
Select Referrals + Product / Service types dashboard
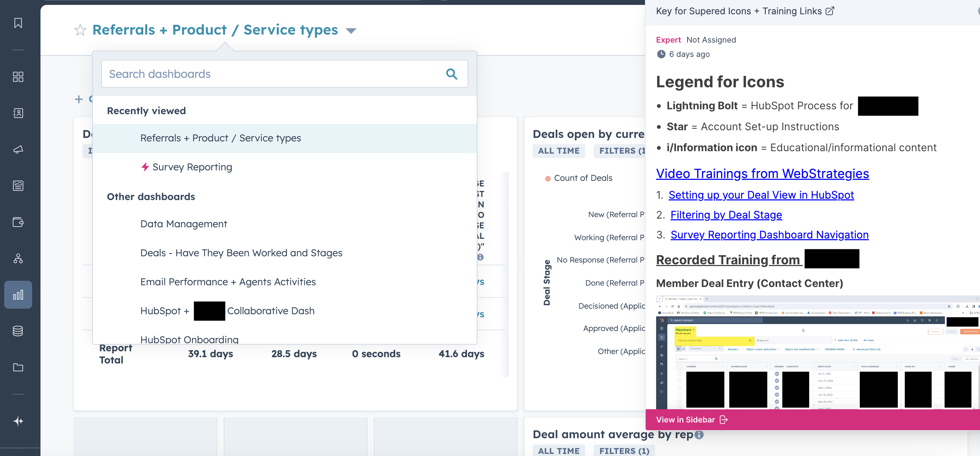284,138
